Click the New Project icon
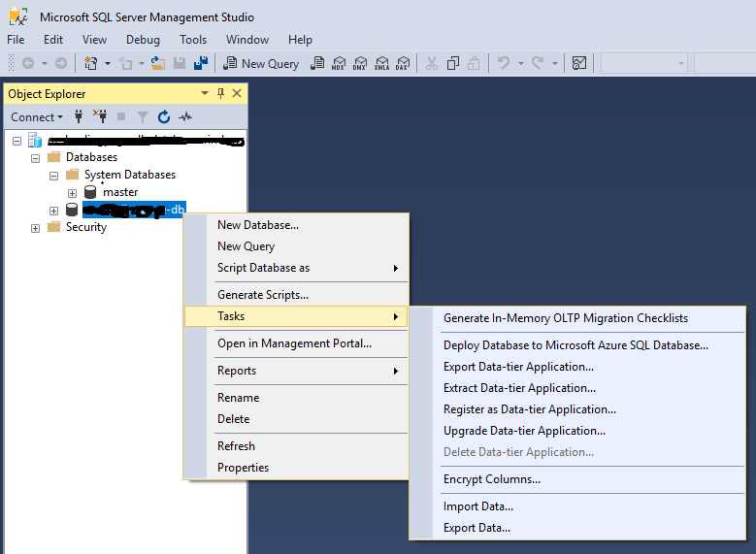Image resolution: width=756 pixels, height=554 pixels. (91, 63)
